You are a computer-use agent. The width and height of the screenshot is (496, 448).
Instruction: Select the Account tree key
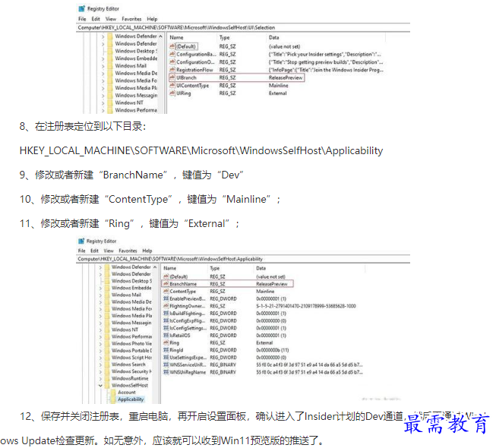coord(127,392)
